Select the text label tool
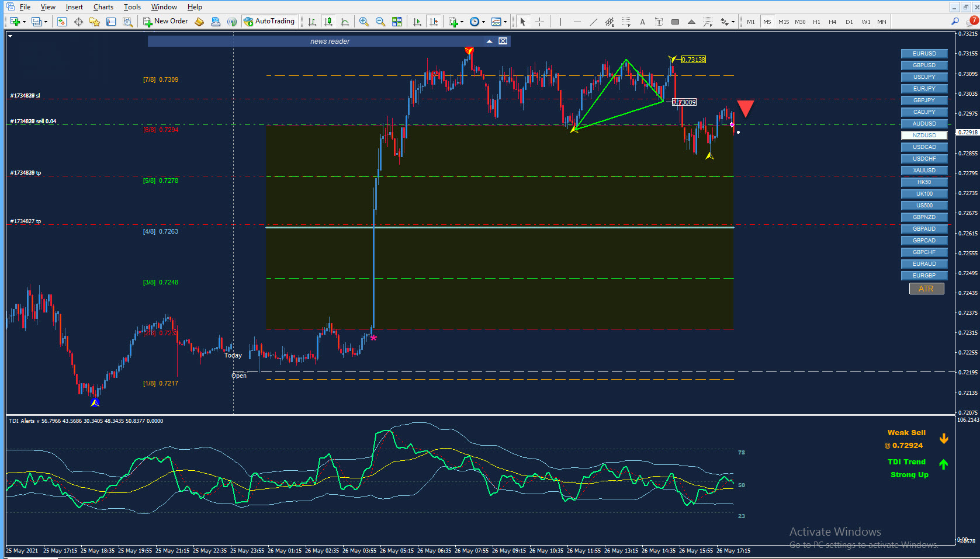This screenshot has width=980, height=559. [x=659, y=22]
